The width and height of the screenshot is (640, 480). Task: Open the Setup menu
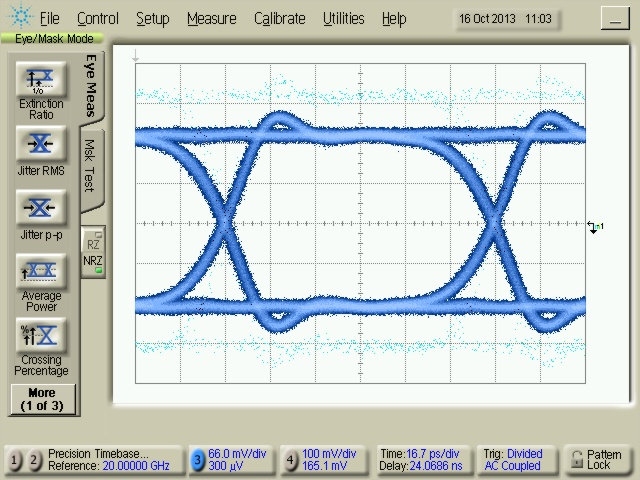153,19
